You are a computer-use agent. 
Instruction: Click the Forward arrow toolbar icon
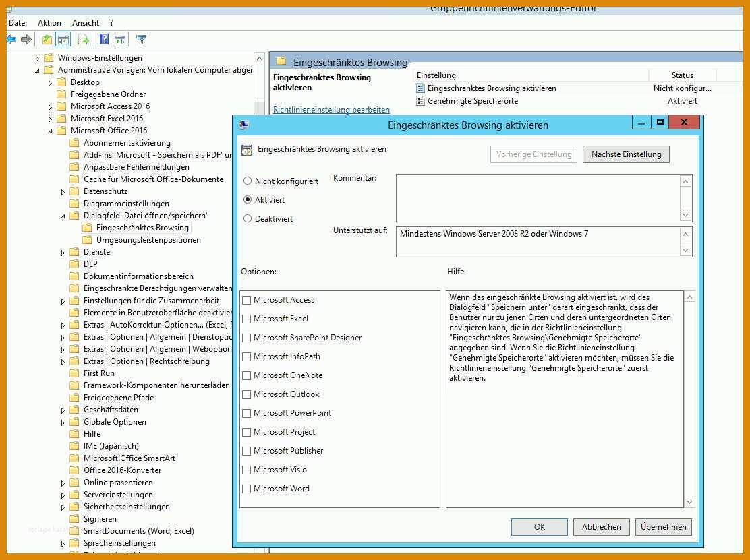point(26,40)
